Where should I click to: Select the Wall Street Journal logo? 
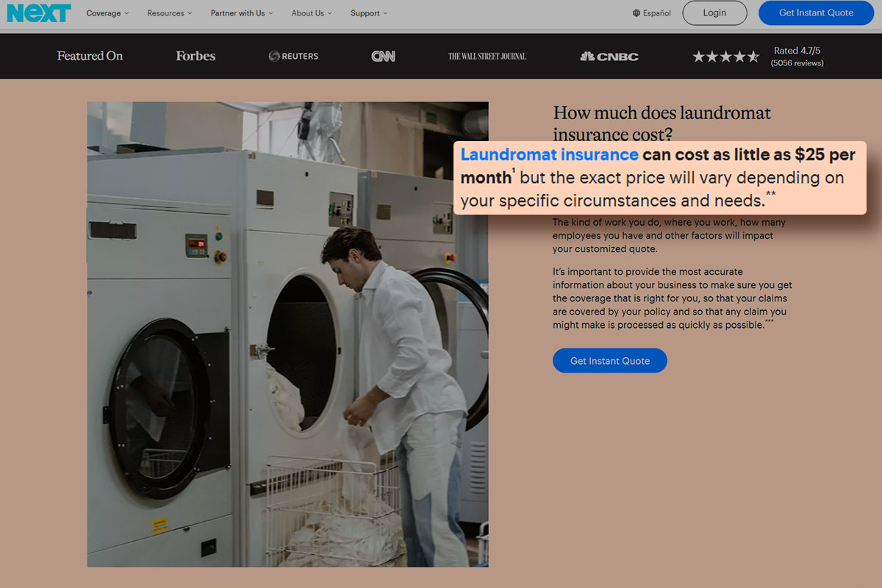[487, 55]
